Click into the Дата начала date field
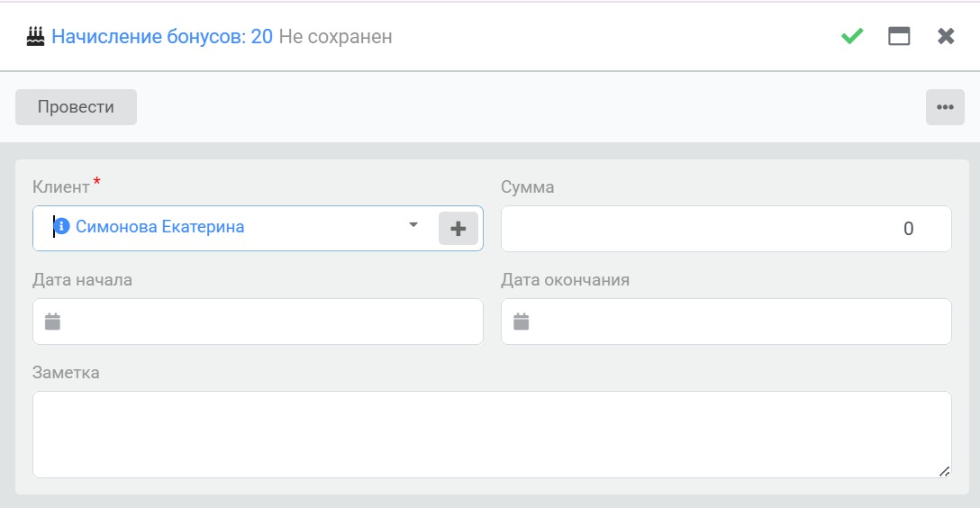The width and height of the screenshot is (980, 508). coord(258,322)
